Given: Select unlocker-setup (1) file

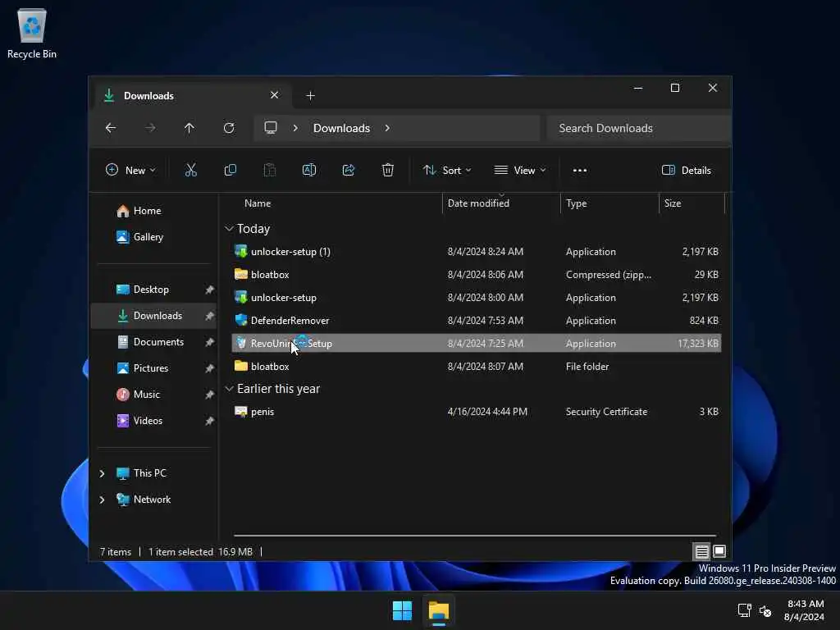Looking at the screenshot, I should (x=477, y=252).
